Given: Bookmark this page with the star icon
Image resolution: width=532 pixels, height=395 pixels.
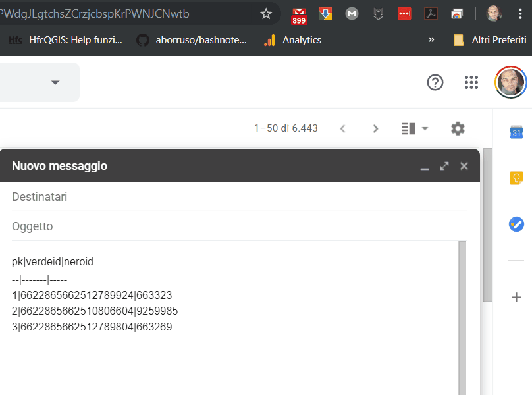Looking at the screenshot, I should [x=266, y=13].
